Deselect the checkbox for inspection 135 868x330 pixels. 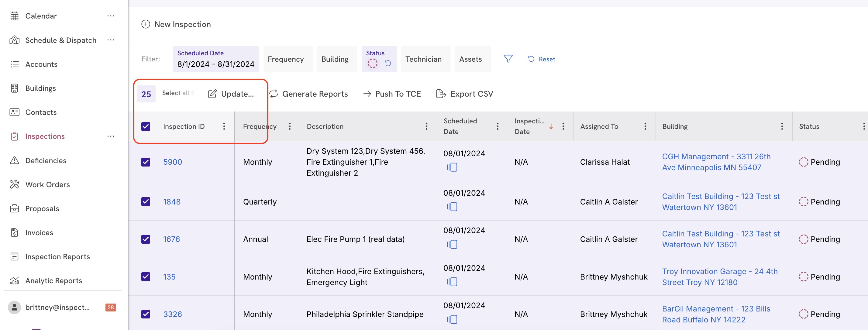tap(146, 277)
